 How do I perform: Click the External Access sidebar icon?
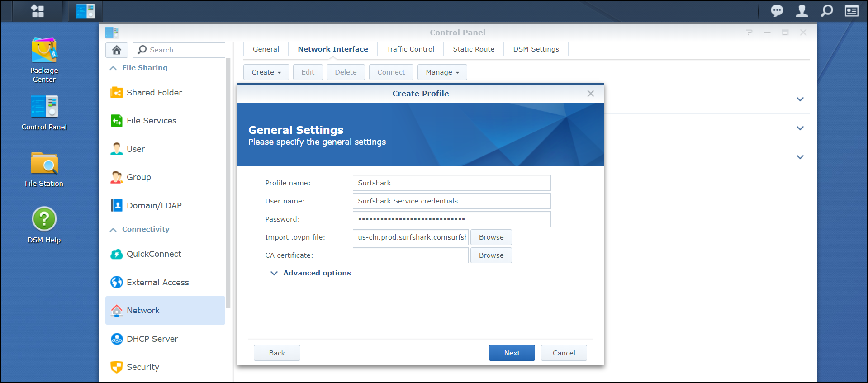(117, 282)
